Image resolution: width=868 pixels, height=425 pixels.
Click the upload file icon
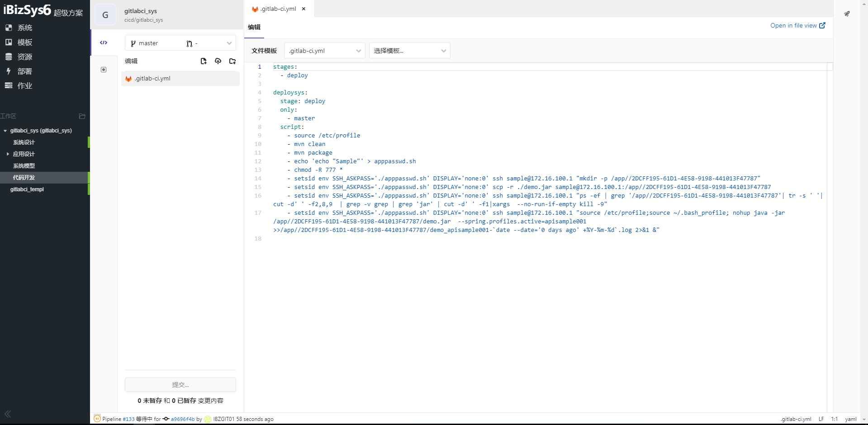(x=218, y=61)
